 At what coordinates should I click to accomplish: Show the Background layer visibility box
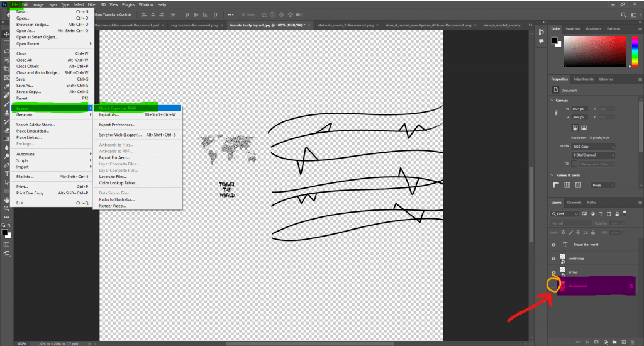point(553,286)
